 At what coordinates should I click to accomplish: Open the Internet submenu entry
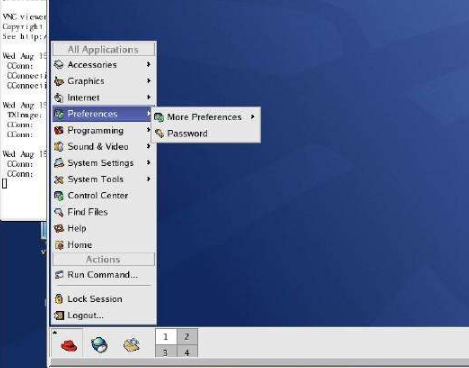(x=103, y=97)
